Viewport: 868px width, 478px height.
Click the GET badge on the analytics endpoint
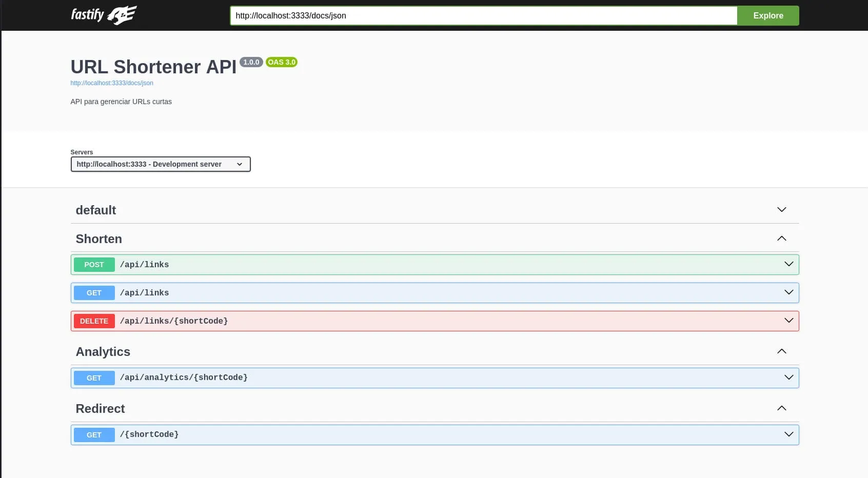(x=94, y=378)
